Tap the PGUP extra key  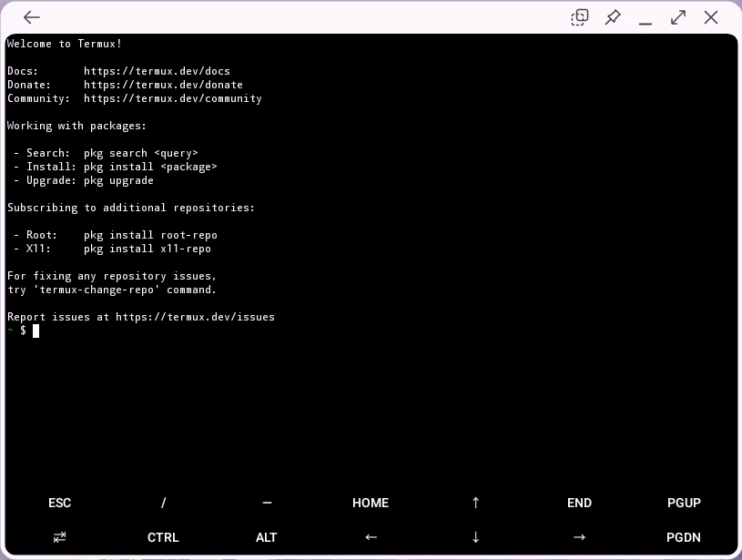click(684, 503)
